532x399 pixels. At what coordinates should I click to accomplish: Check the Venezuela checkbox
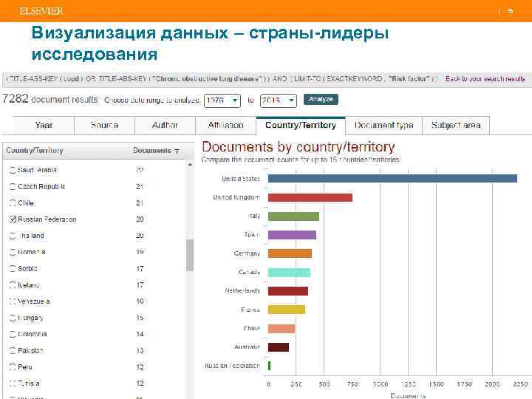pos(13,301)
